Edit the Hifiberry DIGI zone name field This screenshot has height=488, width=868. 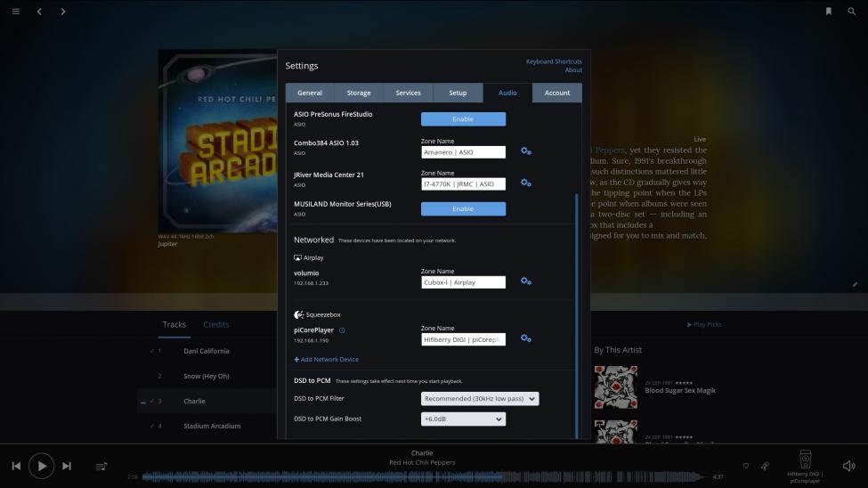(x=463, y=339)
